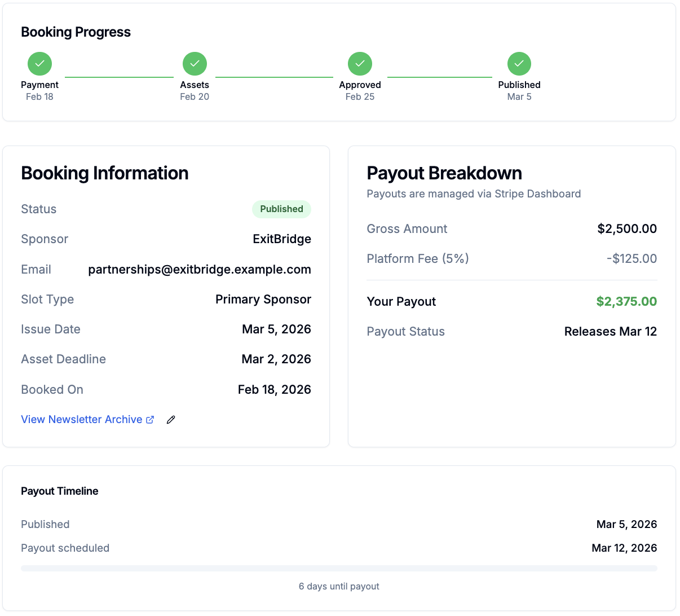Click the Assets step checkmark icon
The height and width of the screenshot is (616, 680).
pos(195,63)
